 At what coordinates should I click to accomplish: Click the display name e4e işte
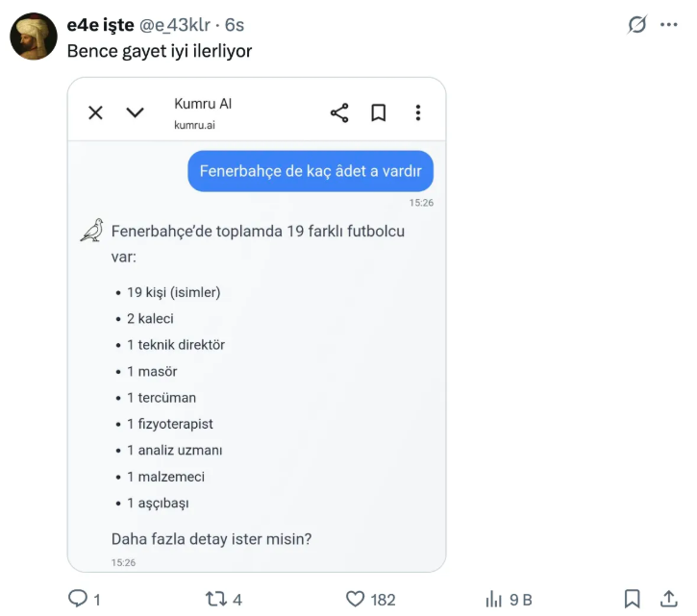pyautogui.click(x=100, y=25)
